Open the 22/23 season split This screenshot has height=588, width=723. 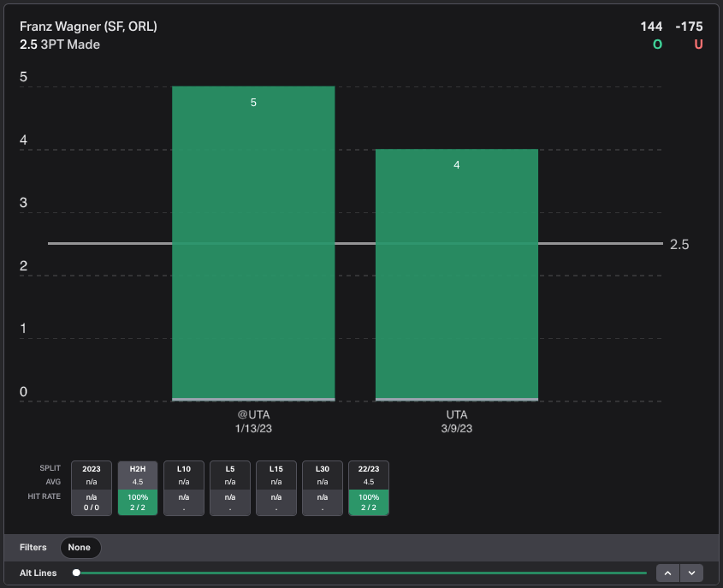point(369,488)
